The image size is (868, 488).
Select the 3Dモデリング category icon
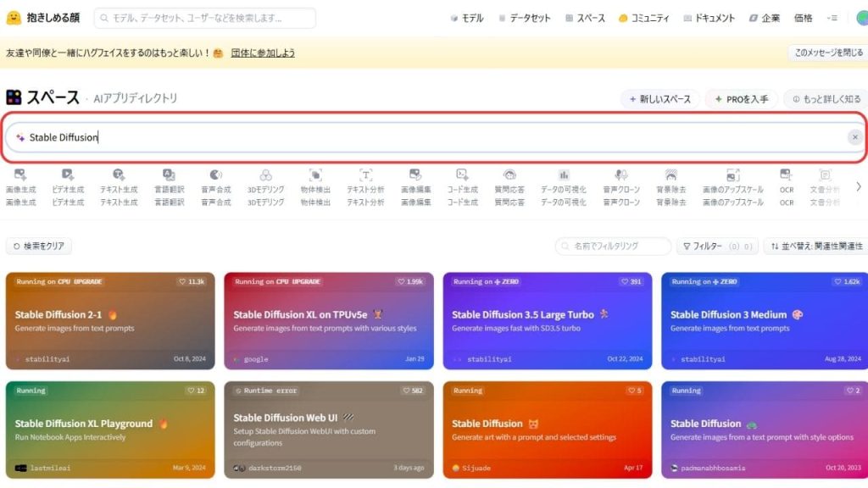click(265, 175)
